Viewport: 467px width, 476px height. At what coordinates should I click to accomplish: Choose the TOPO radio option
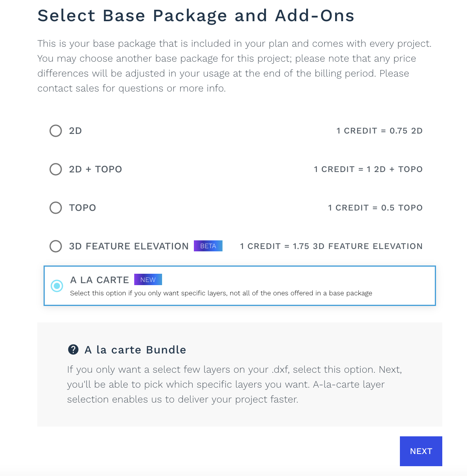pos(56,208)
